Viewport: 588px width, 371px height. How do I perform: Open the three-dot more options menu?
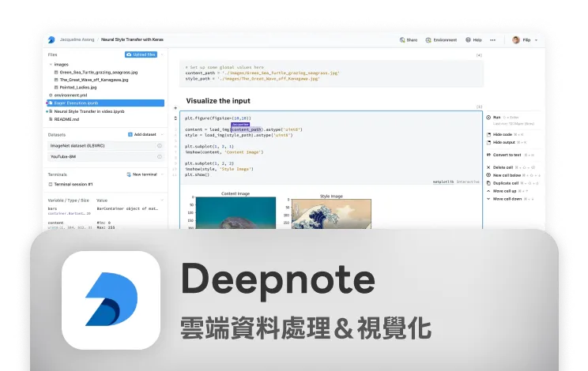(x=492, y=40)
